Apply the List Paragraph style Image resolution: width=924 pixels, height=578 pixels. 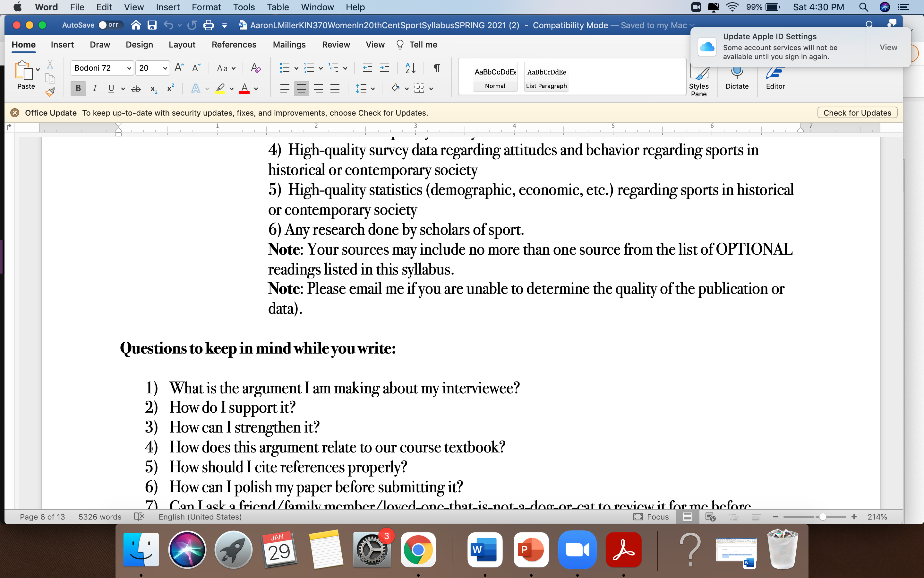[546, 76]
